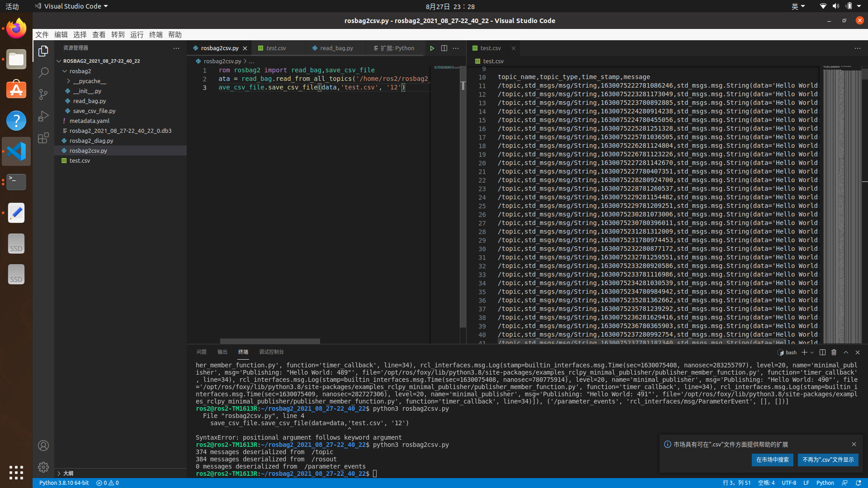Image resolution: width=868 pixels, height=488 pixels.
Task: Switch to read_bag.py editor tab
Action: coord(336,48)
